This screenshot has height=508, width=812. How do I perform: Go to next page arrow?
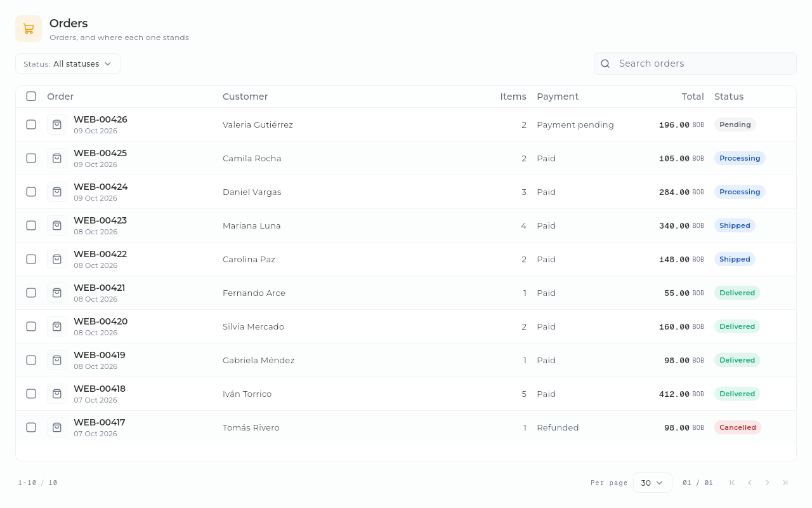768,483
